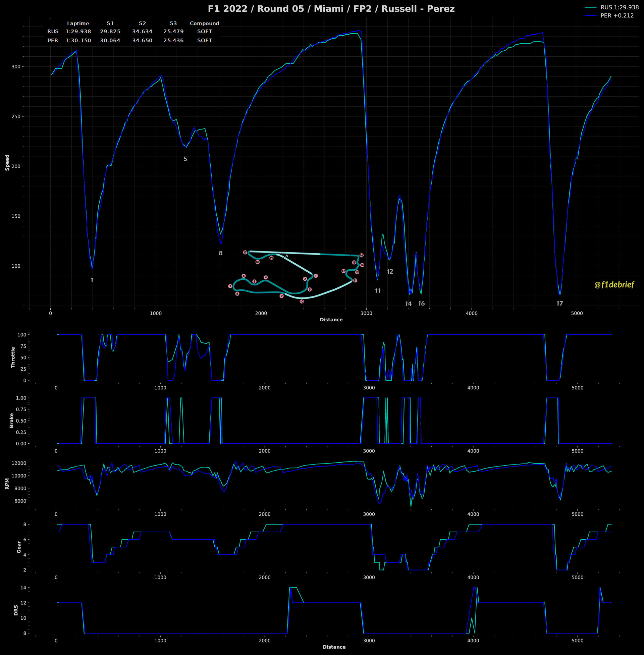
Task: Click RUS laptime 1:29.938 in table
Action: pos(78,32)
